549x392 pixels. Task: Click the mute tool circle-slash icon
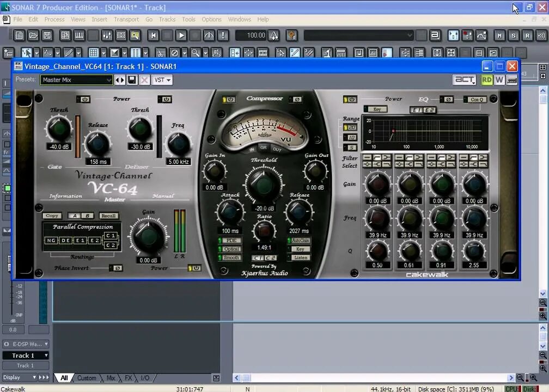coord(174,53)
